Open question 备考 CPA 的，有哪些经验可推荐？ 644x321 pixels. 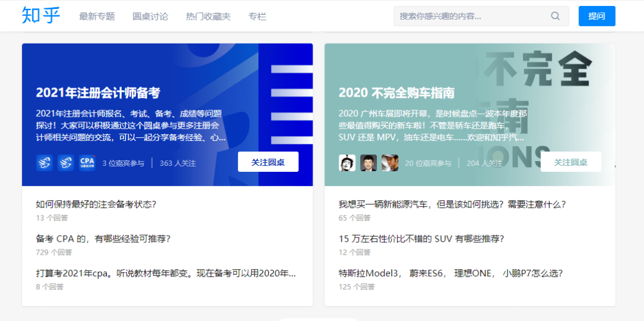[103, 239]
